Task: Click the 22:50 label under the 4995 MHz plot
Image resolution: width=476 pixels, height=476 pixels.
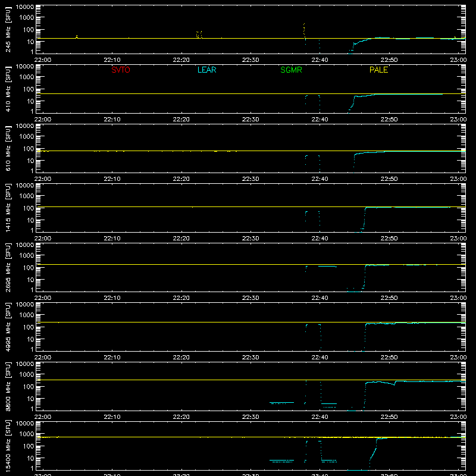Action: pyautogui.click(x=389, y=358)
